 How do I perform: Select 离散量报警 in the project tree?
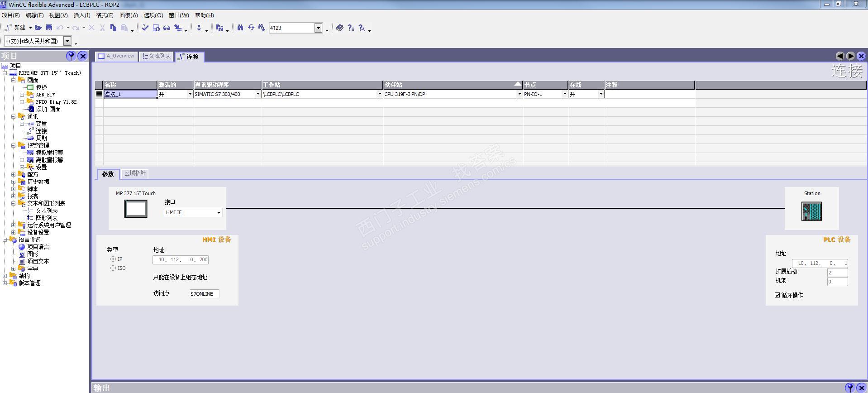click(x=49, y=160)
